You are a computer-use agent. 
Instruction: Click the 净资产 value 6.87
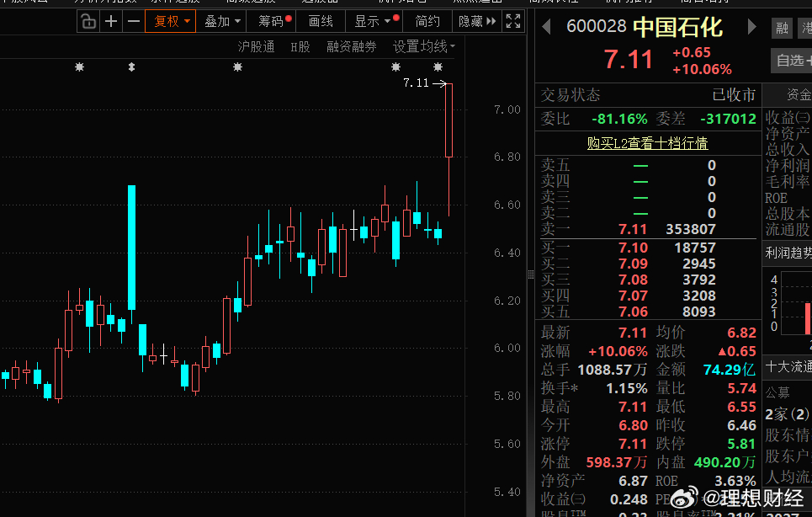pyautogui.click(x=633, y=481)
